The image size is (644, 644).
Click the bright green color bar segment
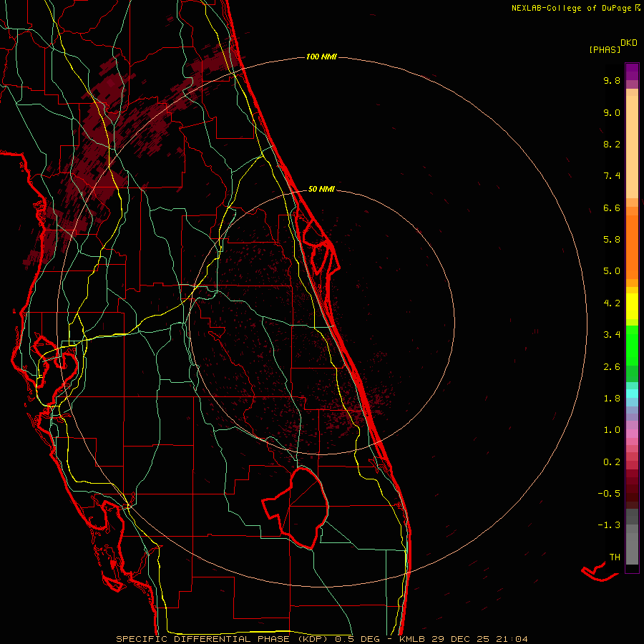(x=632, y=345)
